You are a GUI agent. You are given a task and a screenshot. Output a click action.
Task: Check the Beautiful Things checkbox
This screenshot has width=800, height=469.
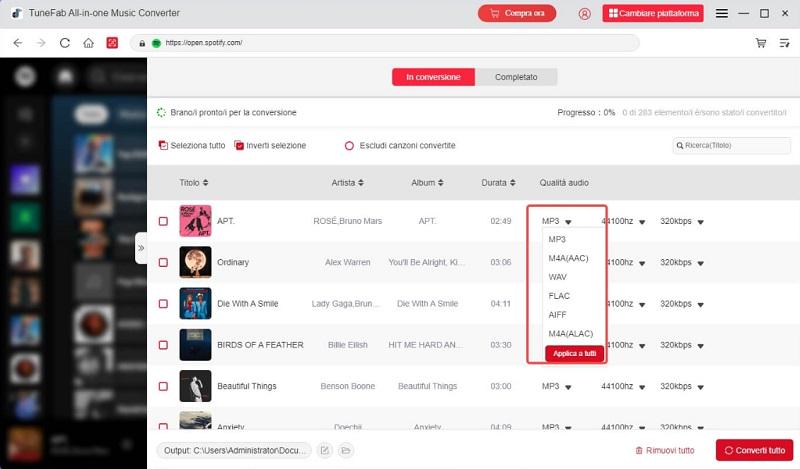point(163,386)
